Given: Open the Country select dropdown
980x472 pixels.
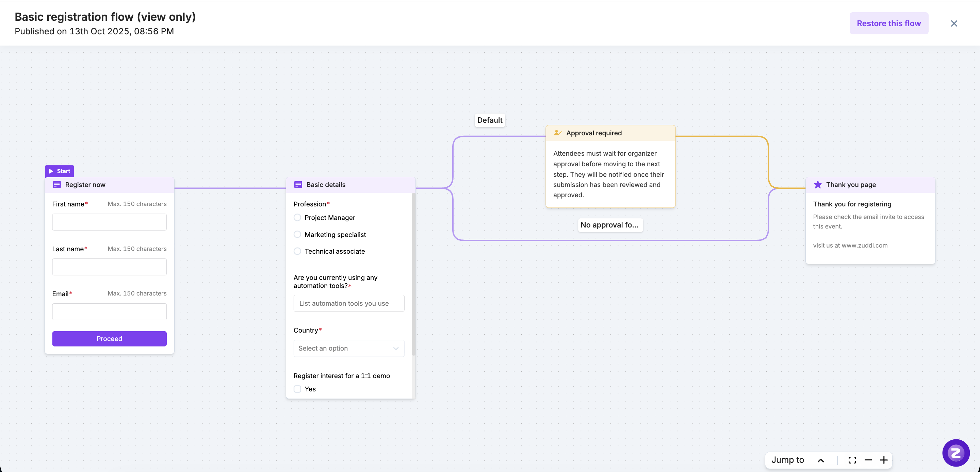Looking at the screenshot, I should [348, 349].
